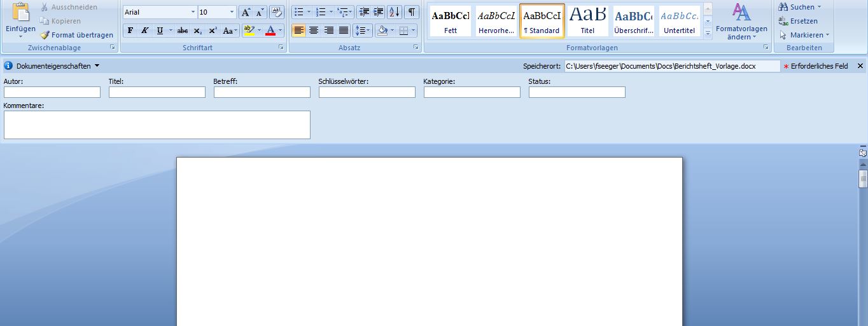This screenshot has width=868, height=326.
Task: Open the Arial font name dropdown
Action: tap(193, 12)
